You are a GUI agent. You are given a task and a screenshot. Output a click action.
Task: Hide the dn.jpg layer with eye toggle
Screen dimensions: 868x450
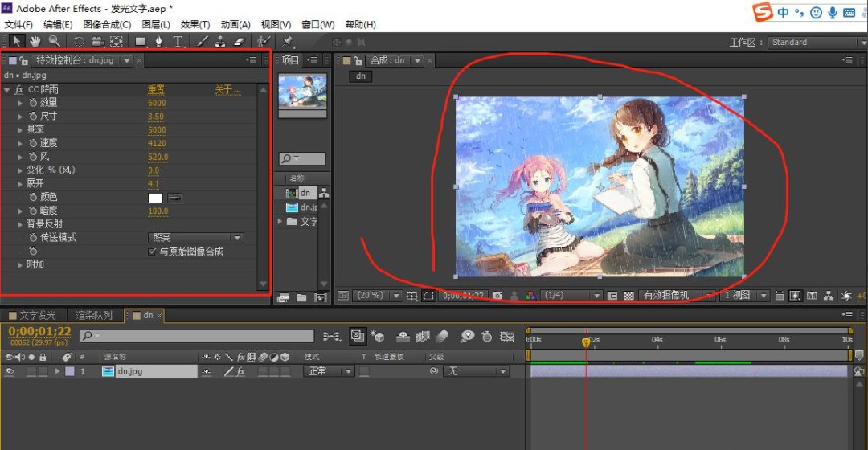10,371
